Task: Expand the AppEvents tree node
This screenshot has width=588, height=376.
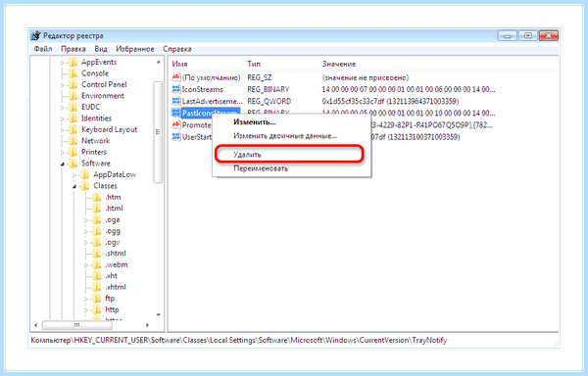Action: (63, 63)
